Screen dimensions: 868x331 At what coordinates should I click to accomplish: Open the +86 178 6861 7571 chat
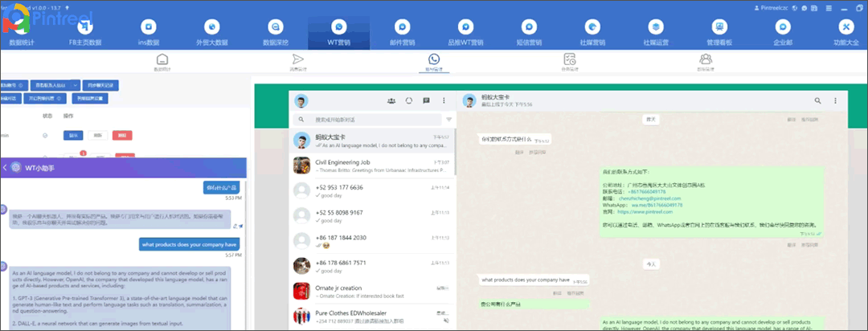click(x=371, y=267)
